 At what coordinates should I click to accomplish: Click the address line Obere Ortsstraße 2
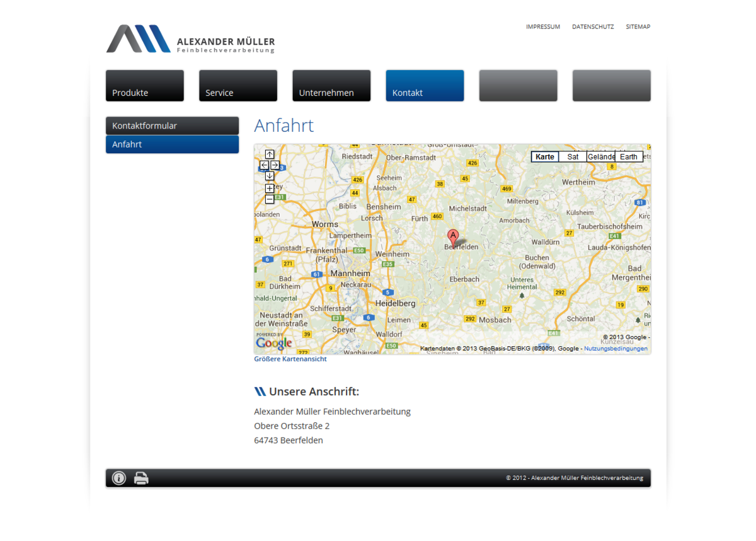tap(292, 426)
